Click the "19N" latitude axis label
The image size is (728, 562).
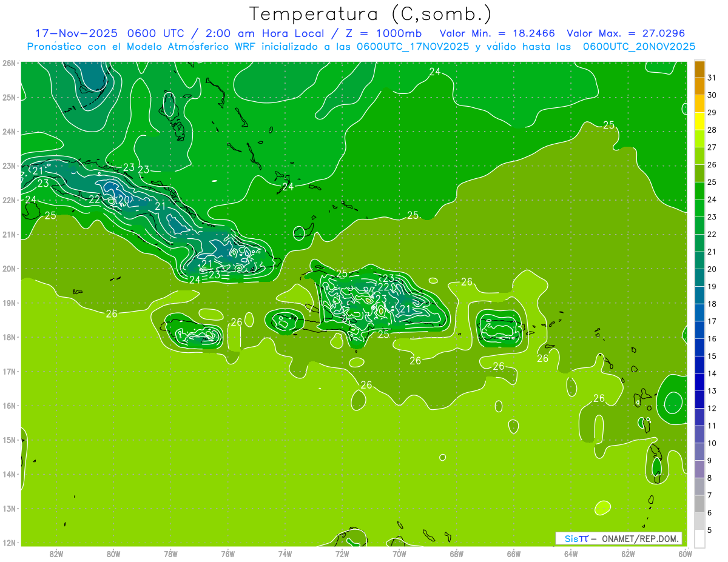8,303
